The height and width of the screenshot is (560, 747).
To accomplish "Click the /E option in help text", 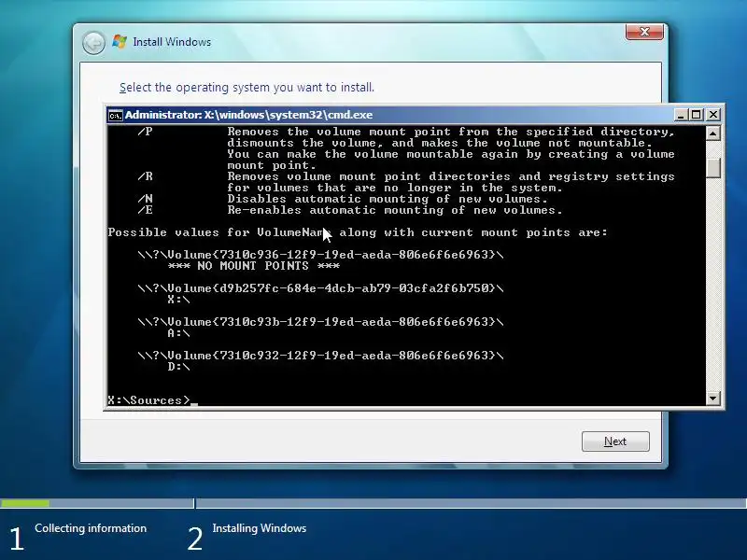I will [145, 210].
